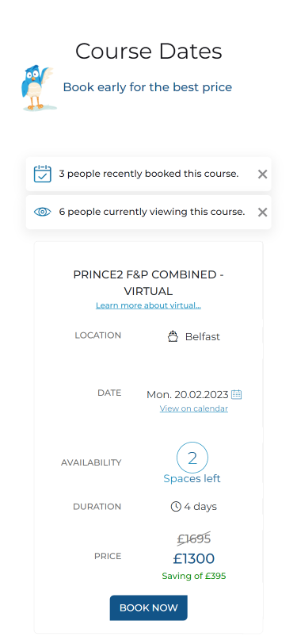Click the Spaces left label

192,478
